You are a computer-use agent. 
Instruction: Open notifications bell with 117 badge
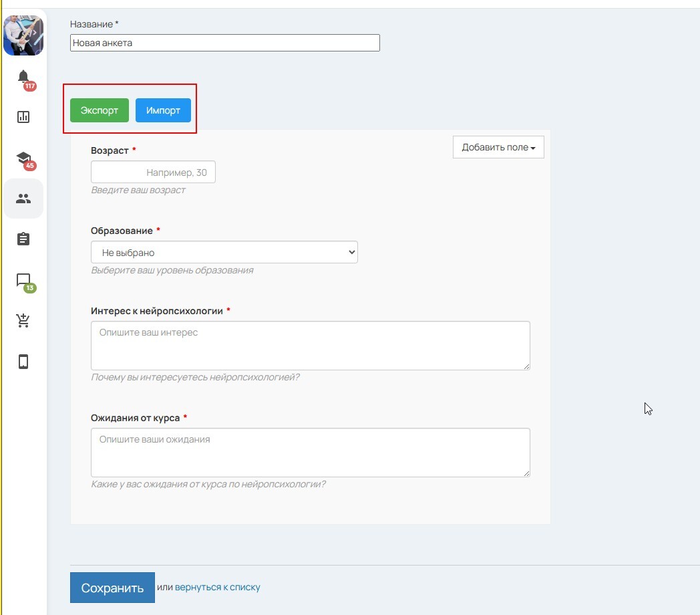click(23, 77)
